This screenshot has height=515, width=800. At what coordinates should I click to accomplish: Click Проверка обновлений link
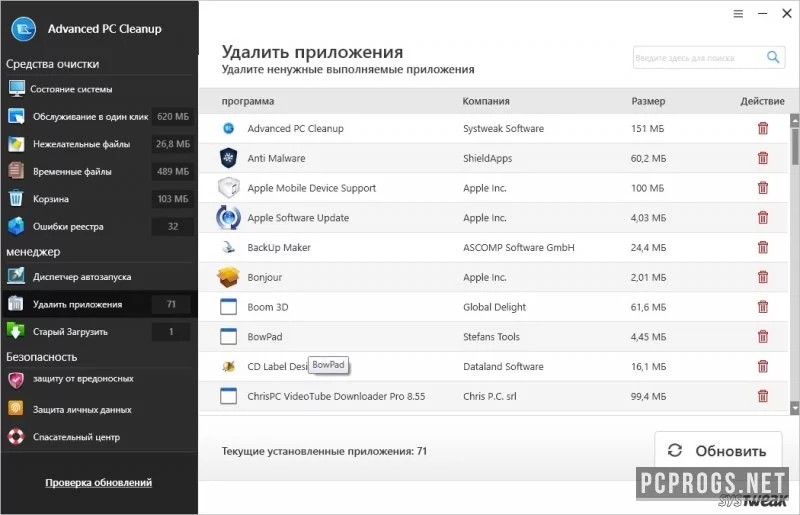(x=98, y=482)
